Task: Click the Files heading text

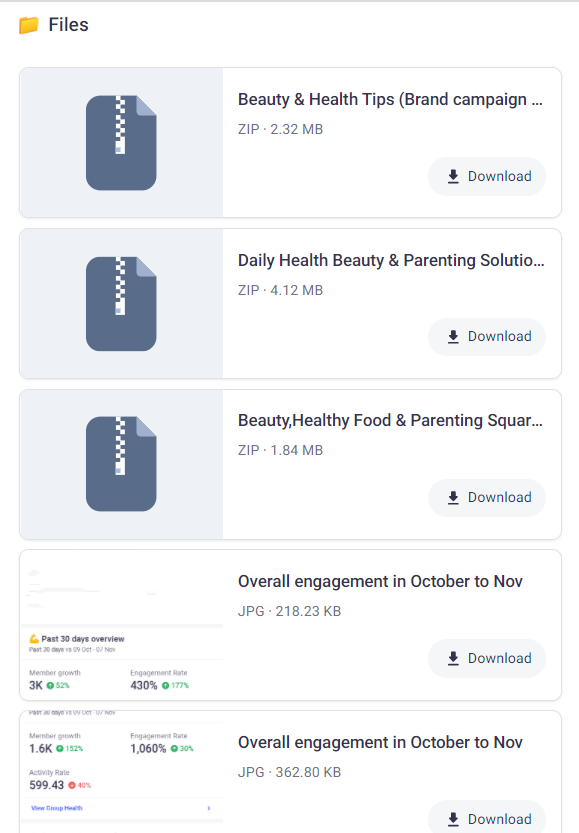Action: coord(69,25)
